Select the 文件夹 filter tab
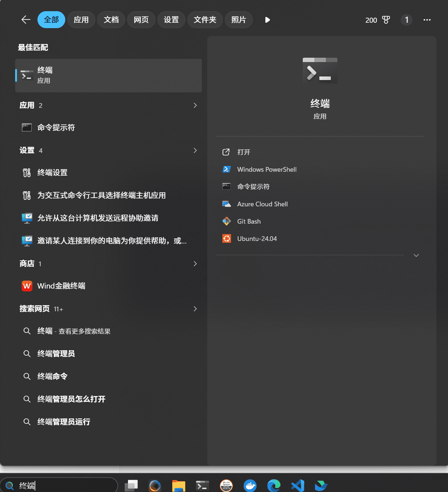This screenshot has height=492, width=448. point(205,19)
